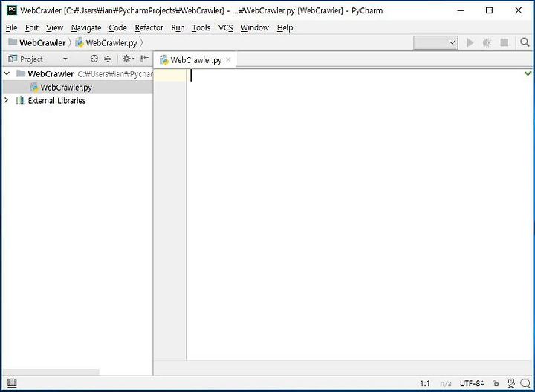Click the Run play icon in toolbar
Image resolution: width=535 pixels, height=392 pixels.
pyautogui.click(x=470, y=42)
